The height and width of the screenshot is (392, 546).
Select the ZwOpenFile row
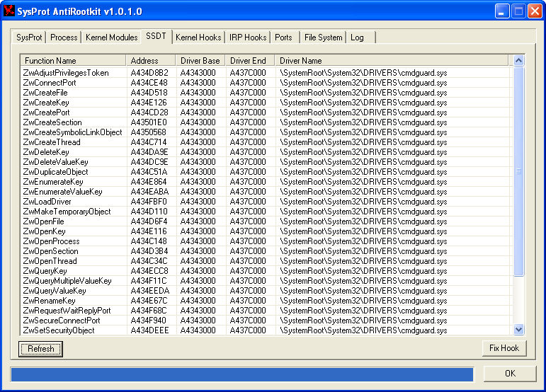[265, 221]
